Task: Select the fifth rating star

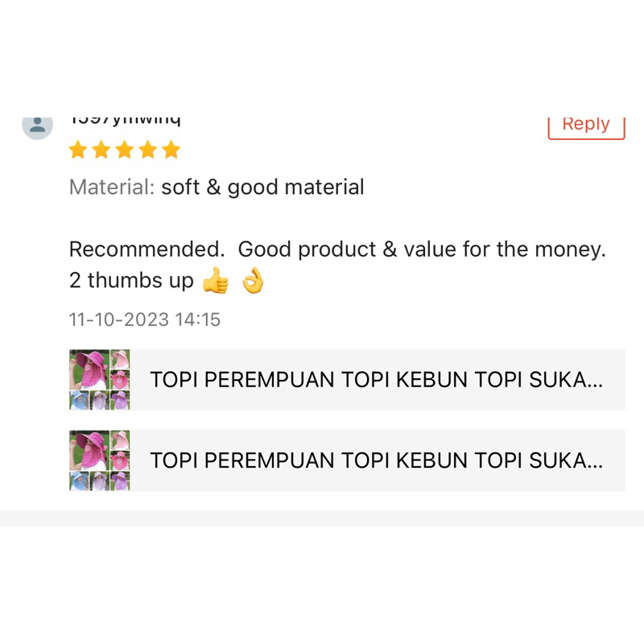Action: tap(171, 150)
